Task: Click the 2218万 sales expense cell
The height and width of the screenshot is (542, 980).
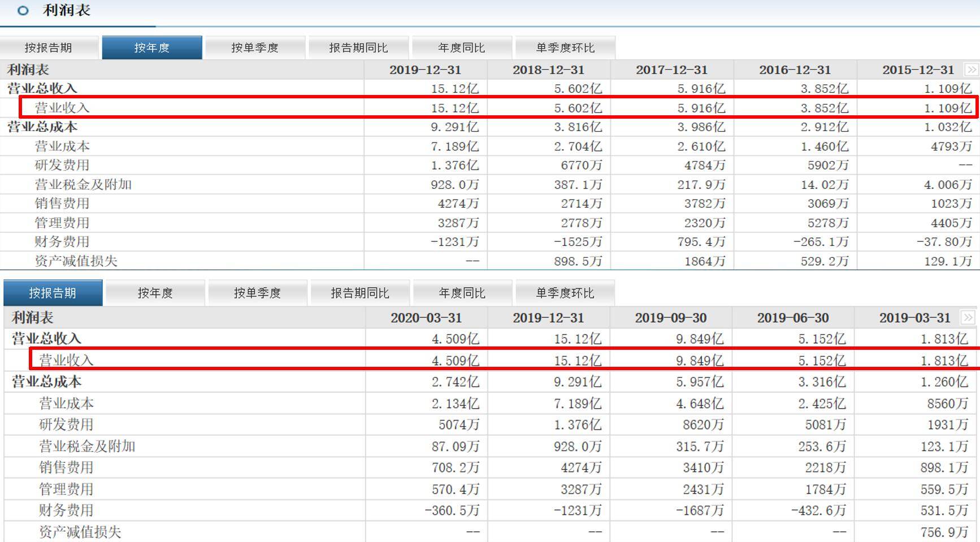Action: click(x=825, y=467)
